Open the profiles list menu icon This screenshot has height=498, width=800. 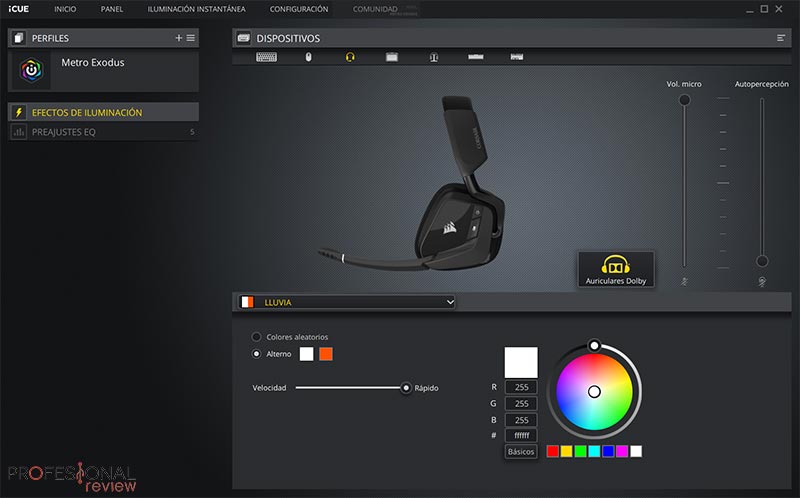click(x=190, y=38)
